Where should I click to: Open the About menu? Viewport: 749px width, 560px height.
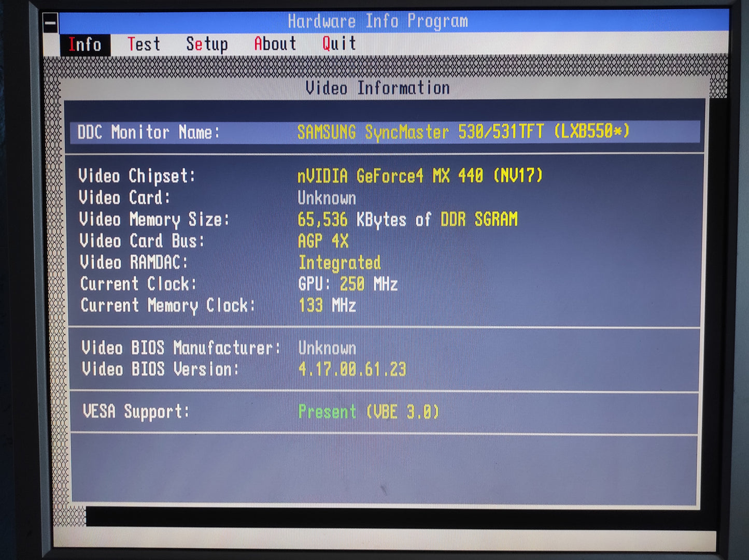[275, 44]
